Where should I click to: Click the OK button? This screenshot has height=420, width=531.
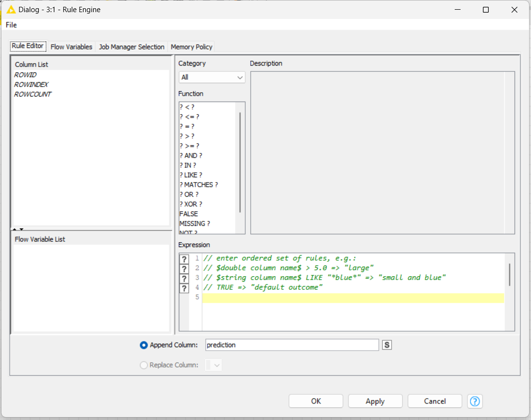point(316,401)
